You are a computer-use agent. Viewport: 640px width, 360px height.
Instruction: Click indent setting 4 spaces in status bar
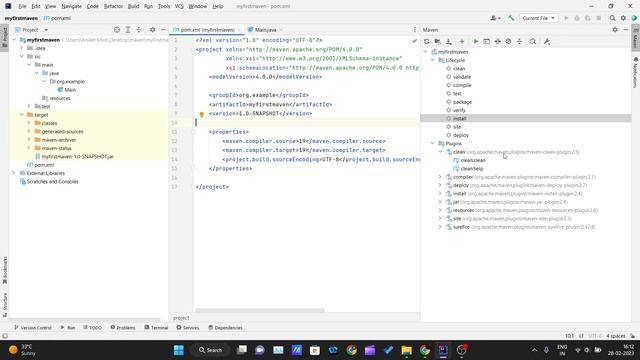tap(616, 336)
